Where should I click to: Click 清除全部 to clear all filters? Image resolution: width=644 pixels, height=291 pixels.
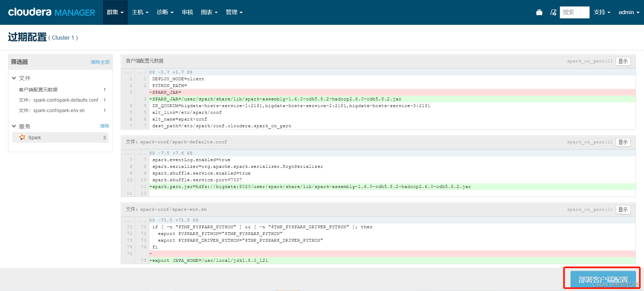click(100, 62)
